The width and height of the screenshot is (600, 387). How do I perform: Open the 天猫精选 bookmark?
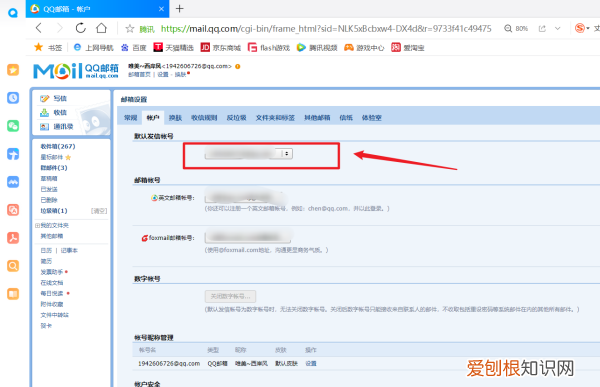point(173,47)
